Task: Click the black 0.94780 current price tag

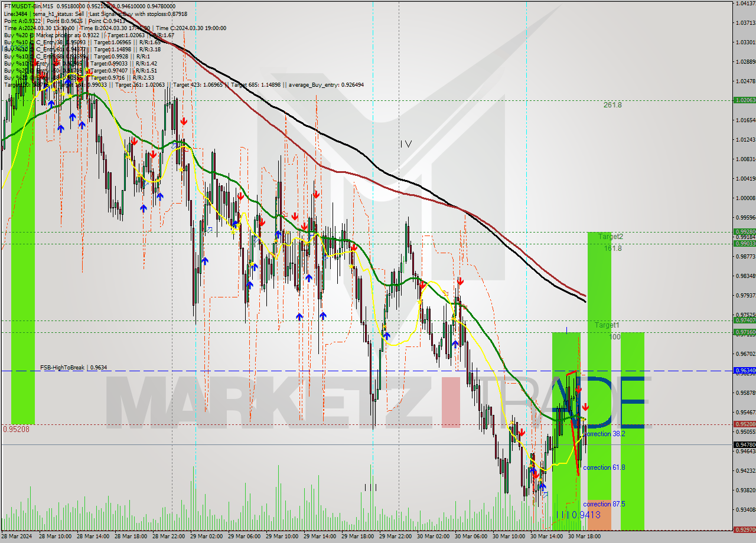Action: click(x=744, y=444)
